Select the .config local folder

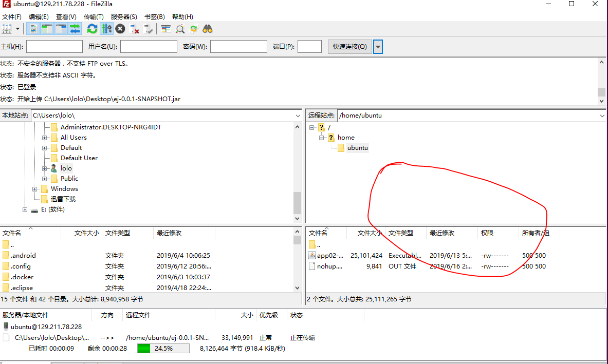(x=21, y=266)
